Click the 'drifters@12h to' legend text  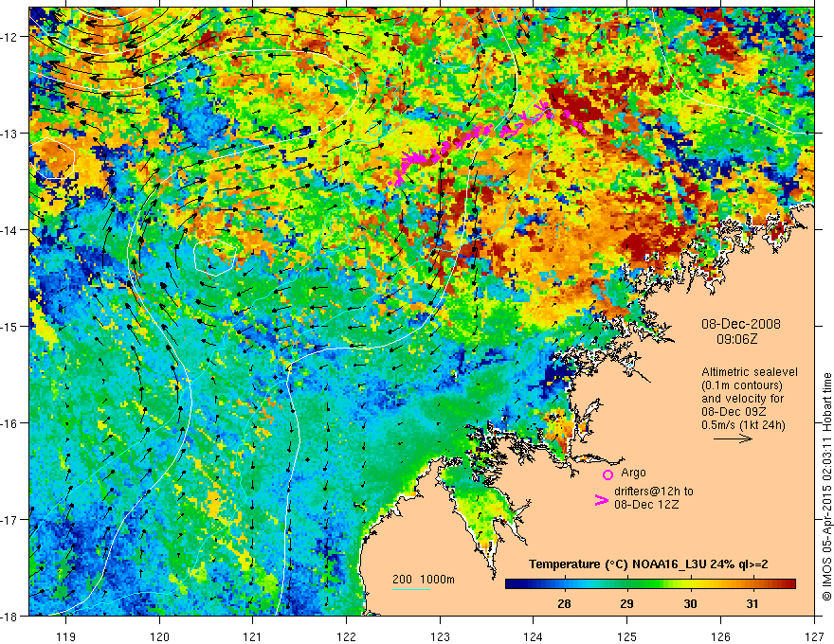654,492
